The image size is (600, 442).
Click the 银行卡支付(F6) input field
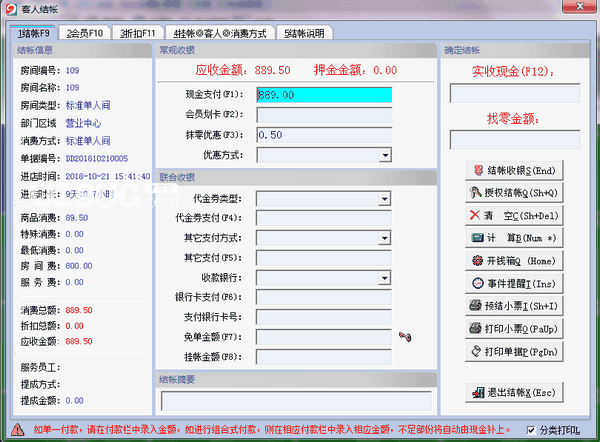click(324, 297)
